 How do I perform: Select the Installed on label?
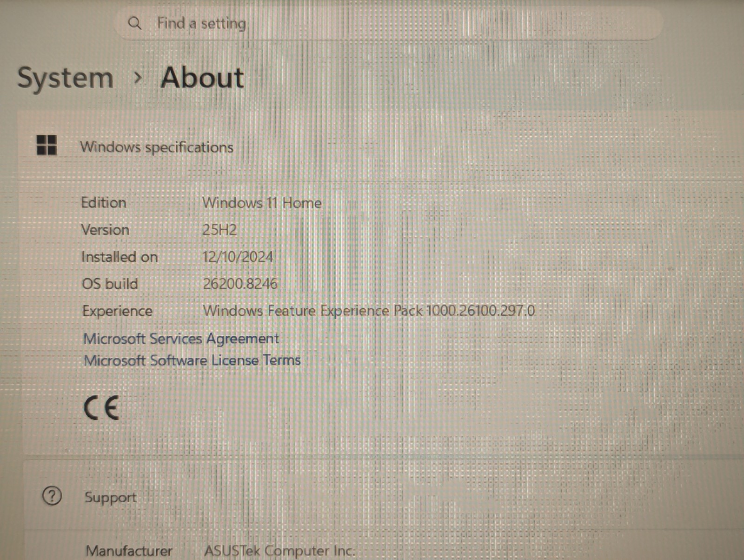click(x=120, y=257)
